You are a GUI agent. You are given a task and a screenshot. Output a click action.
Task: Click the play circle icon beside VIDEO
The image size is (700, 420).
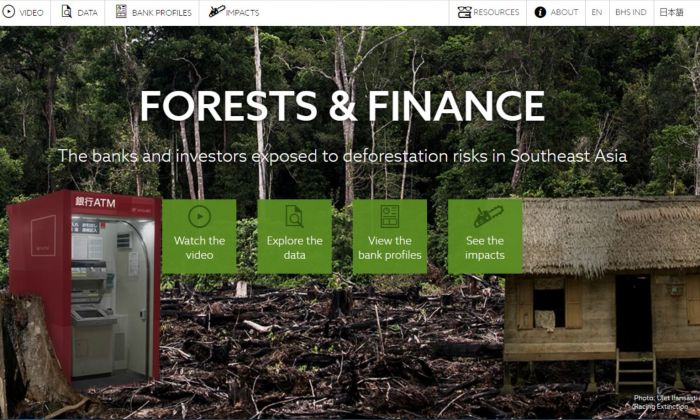click(8, 12)
